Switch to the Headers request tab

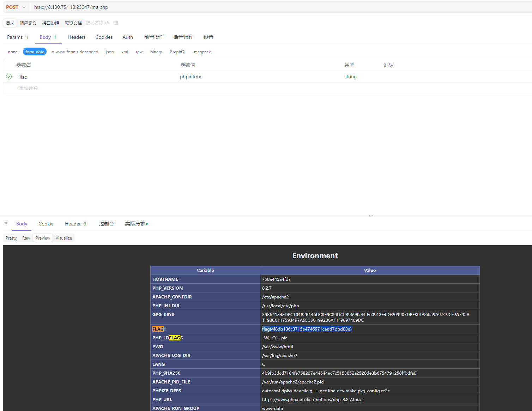click(x=77, y=37)
